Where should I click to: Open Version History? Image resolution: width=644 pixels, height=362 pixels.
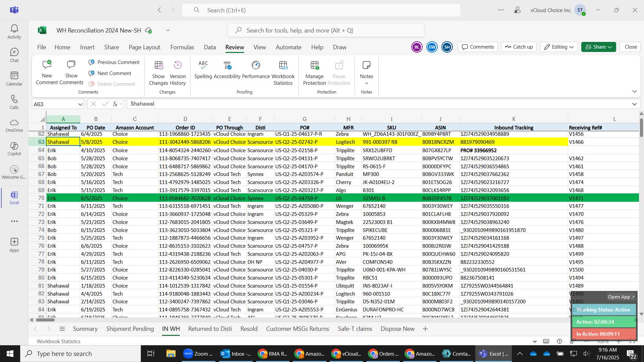tap(177, 73)
